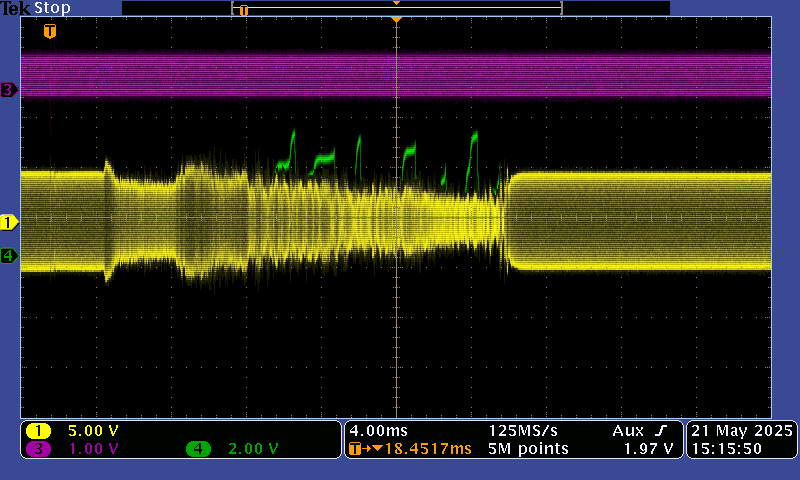Image resolution: width=800 pixels, height=480 pixels.
Task: Open the 4.00ms horizontal scale setting
Action: coord(377,430)
